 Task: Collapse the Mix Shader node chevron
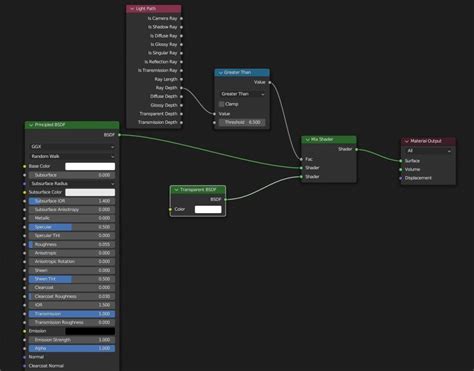307,140
